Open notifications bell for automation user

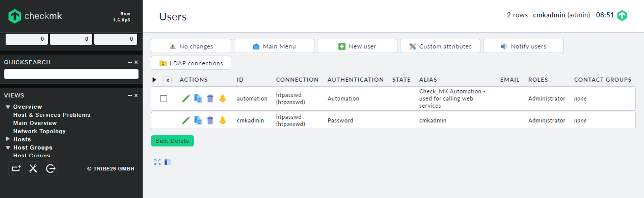coord(223,98)
